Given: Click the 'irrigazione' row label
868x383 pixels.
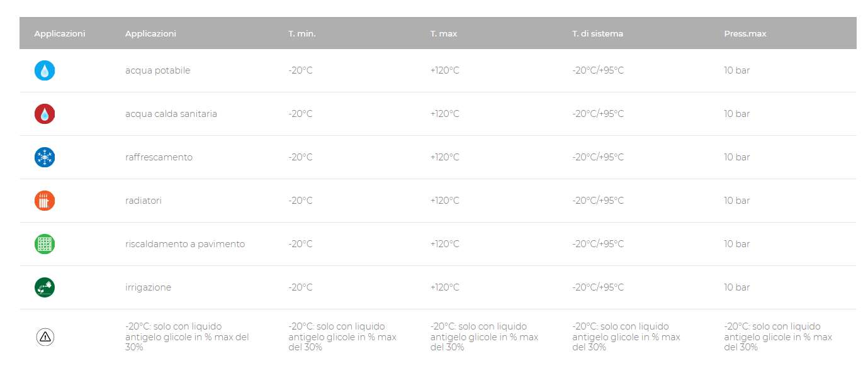Looking at the screenshot, I should 148,287.
